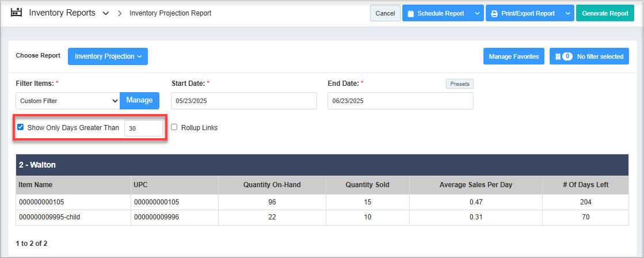Click the Cancel button
The image size is (644, 258).
(x=385, y=14)
